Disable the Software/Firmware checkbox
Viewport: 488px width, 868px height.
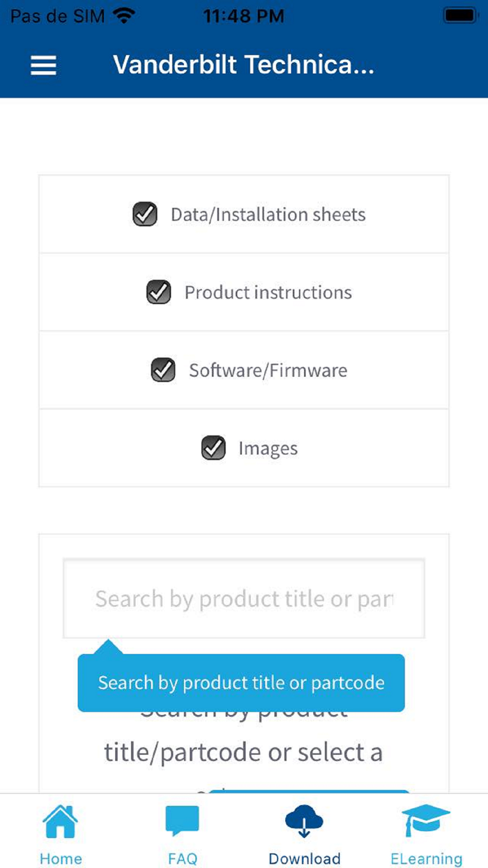click(163, 370)
